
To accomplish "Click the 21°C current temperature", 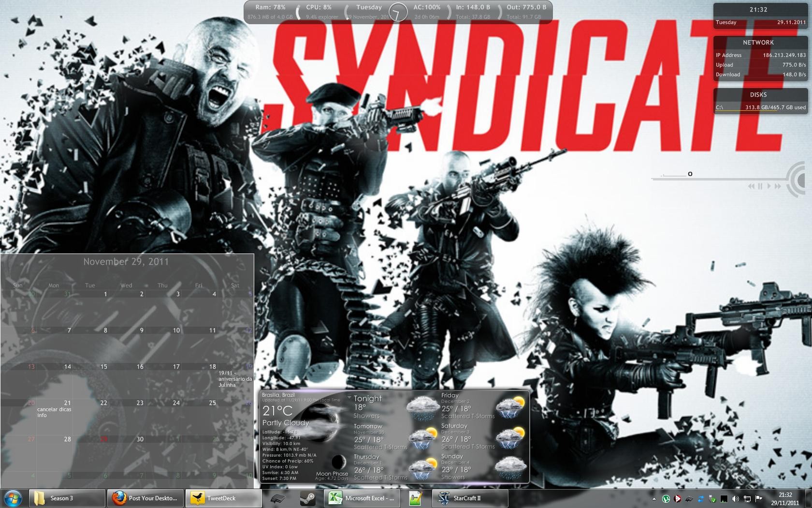I will [277, 411].
